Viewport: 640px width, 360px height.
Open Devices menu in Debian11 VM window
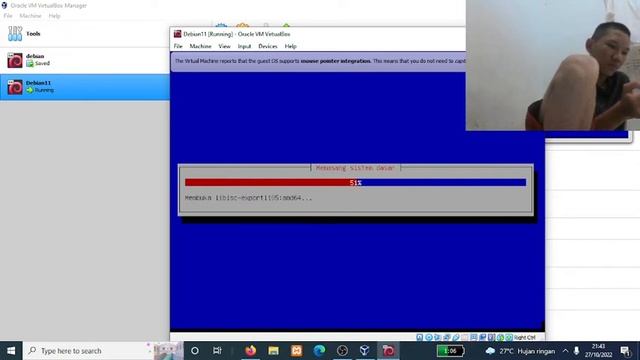tap(268, 46)
